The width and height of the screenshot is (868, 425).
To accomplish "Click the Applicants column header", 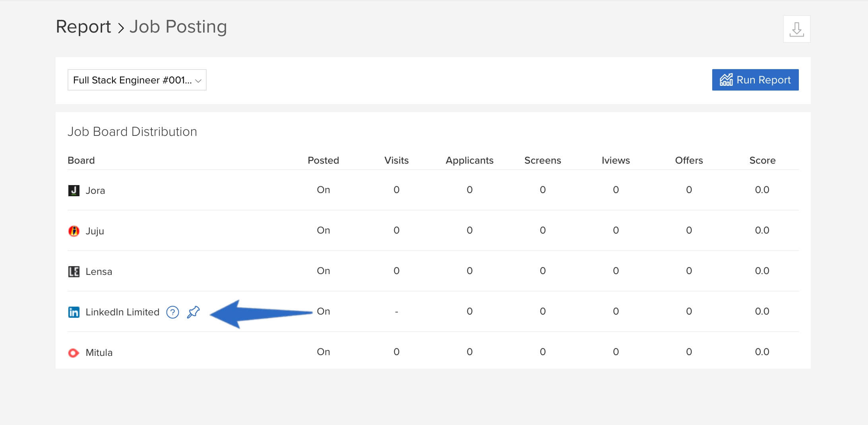I will 469,160.
